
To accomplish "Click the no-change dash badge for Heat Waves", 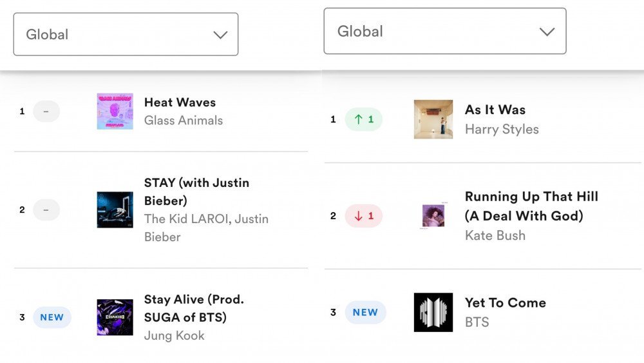I will pos(46,111).
